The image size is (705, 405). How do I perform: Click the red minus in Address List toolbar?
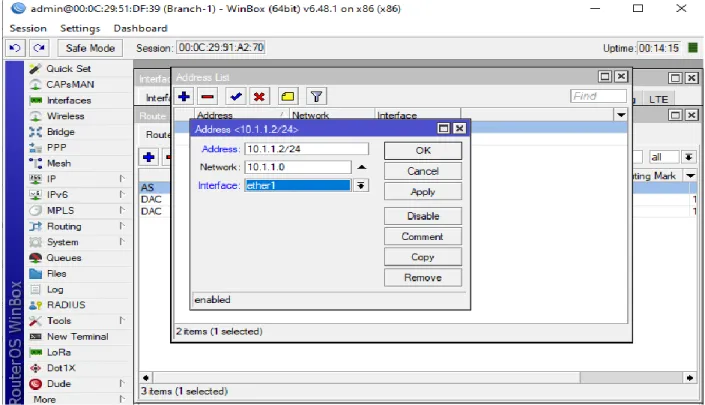(x=207, y=96)
